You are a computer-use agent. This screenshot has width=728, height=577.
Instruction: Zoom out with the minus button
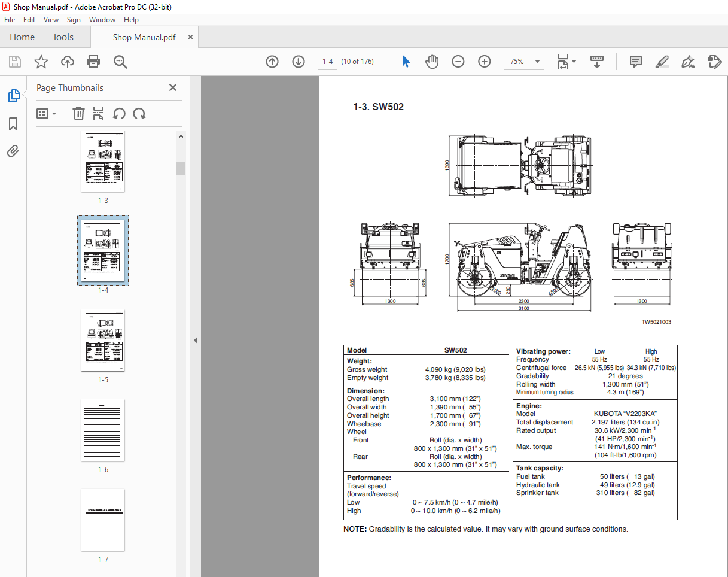(x=458, y=62)
